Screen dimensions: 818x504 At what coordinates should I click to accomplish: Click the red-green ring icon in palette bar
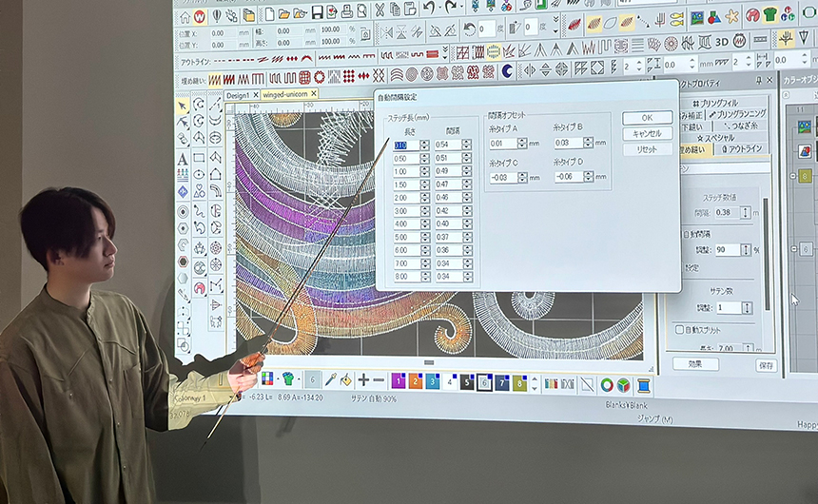coord(606,385)
